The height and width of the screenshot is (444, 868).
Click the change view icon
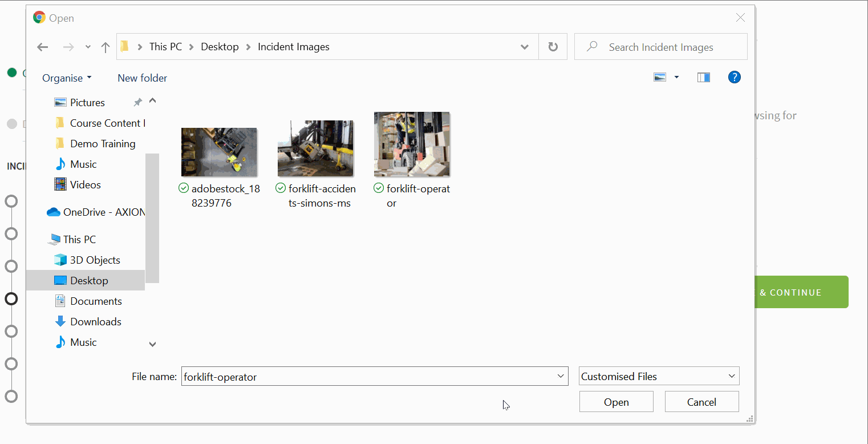pyautogui.click(x=660, y=78)
